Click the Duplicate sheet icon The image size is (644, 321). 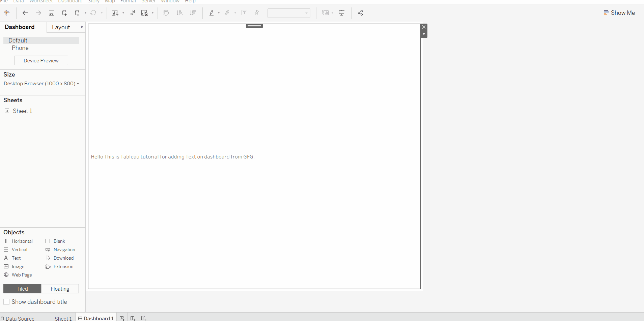(132, 13)
